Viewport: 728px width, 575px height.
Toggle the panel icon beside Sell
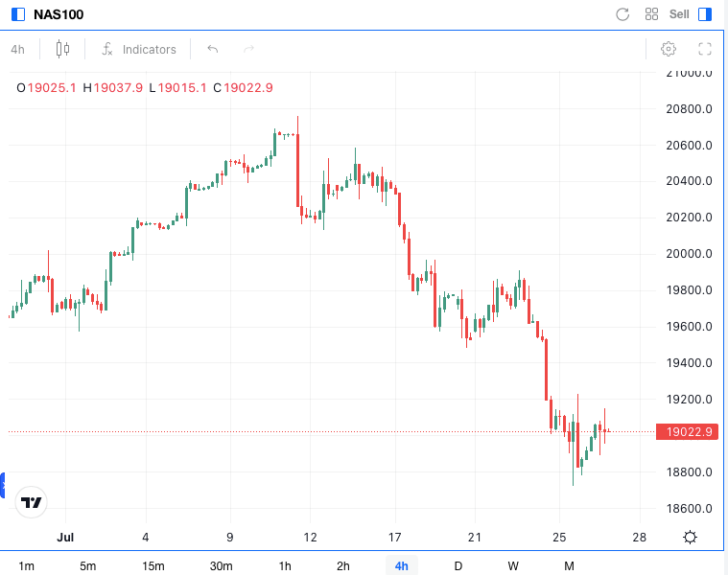pos(705,14)
